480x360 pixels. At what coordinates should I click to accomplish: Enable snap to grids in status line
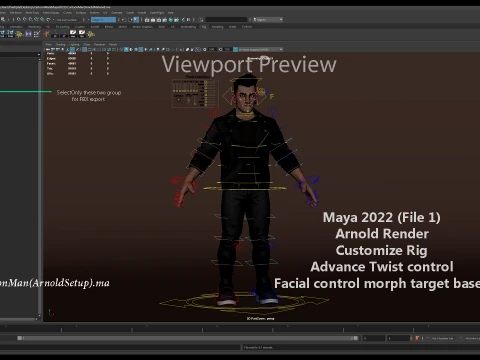pos(19,20)
